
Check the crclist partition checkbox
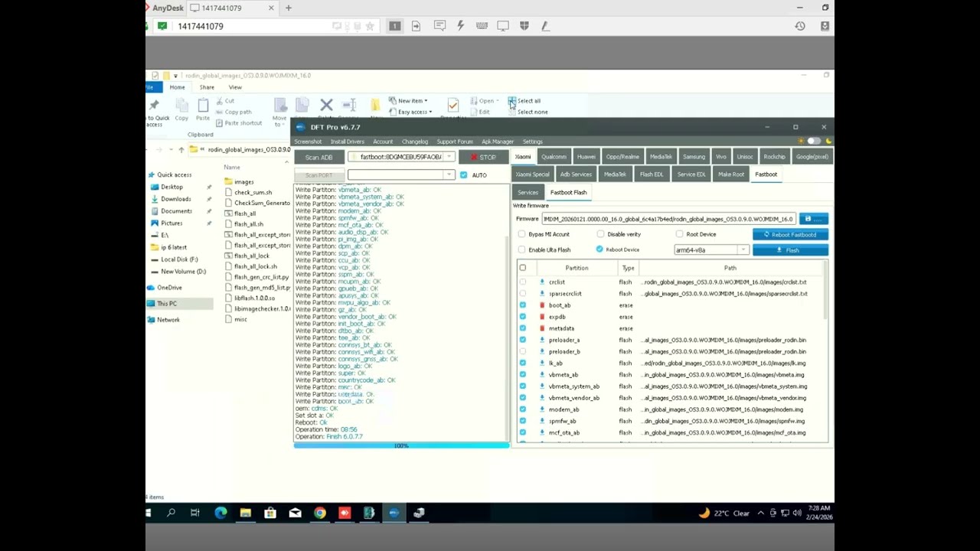click(x=523, y=282)
